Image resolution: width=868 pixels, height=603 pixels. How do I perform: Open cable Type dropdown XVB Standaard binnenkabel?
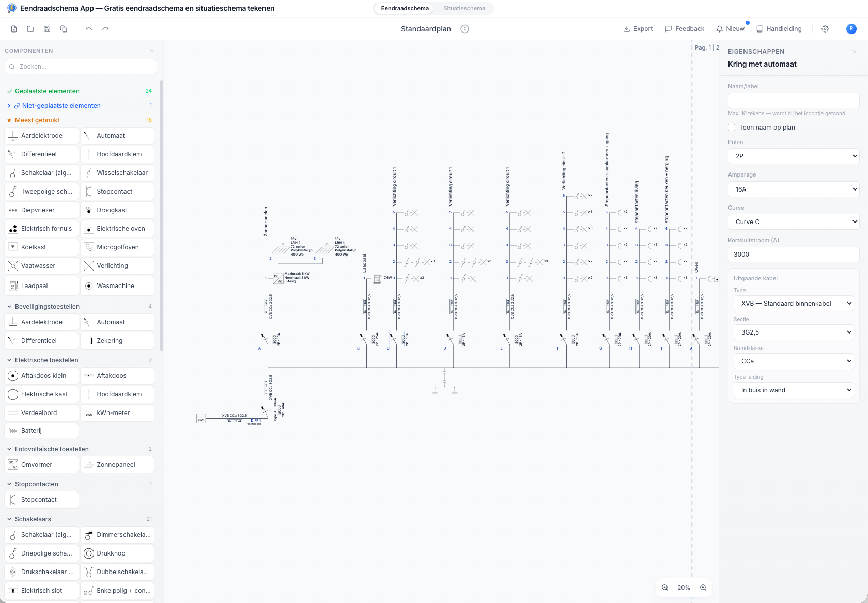(x=794, y=304)
